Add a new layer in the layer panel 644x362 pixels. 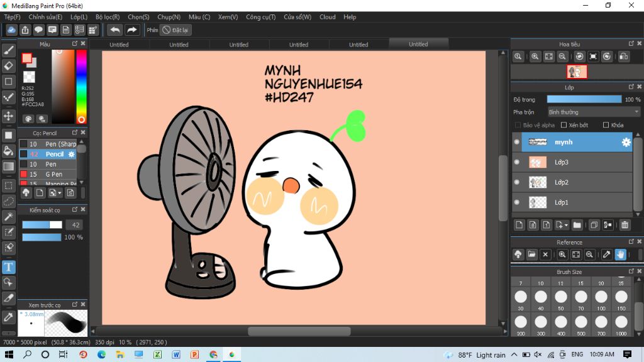click(519, 225)
